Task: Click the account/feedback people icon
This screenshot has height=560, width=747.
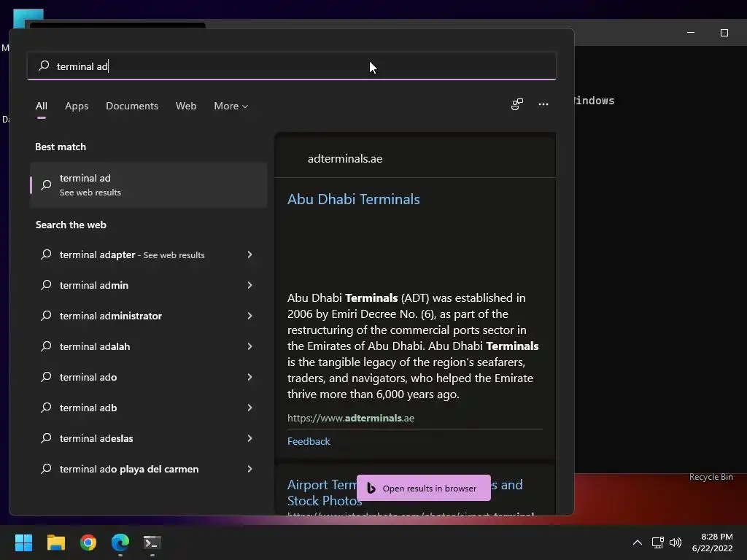Action: 517,104
